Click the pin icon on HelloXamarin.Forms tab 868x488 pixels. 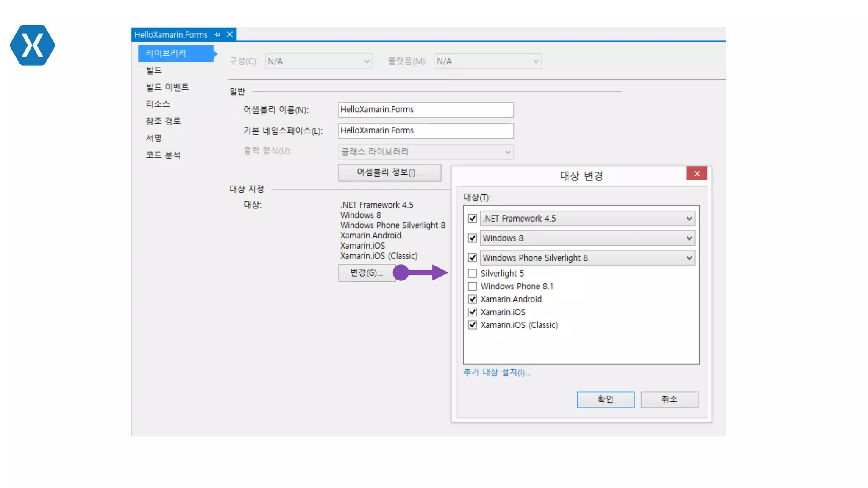(217, 35)
